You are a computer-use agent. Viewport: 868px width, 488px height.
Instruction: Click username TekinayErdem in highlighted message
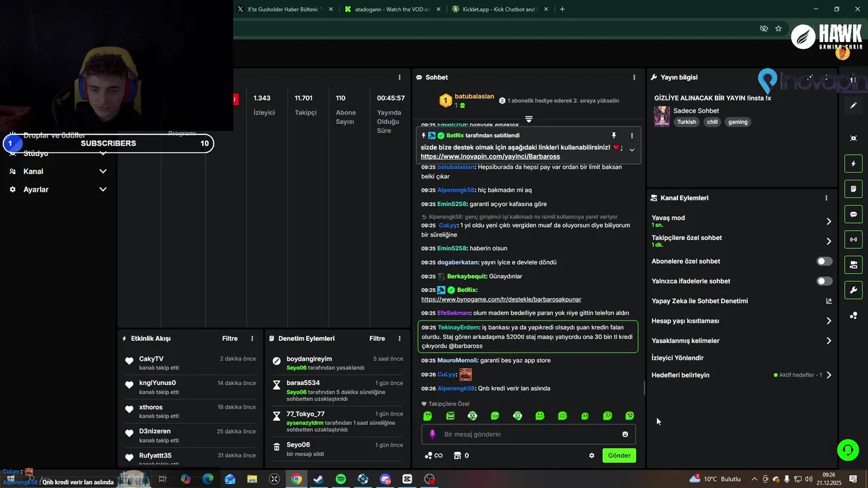tap(458, 327)
